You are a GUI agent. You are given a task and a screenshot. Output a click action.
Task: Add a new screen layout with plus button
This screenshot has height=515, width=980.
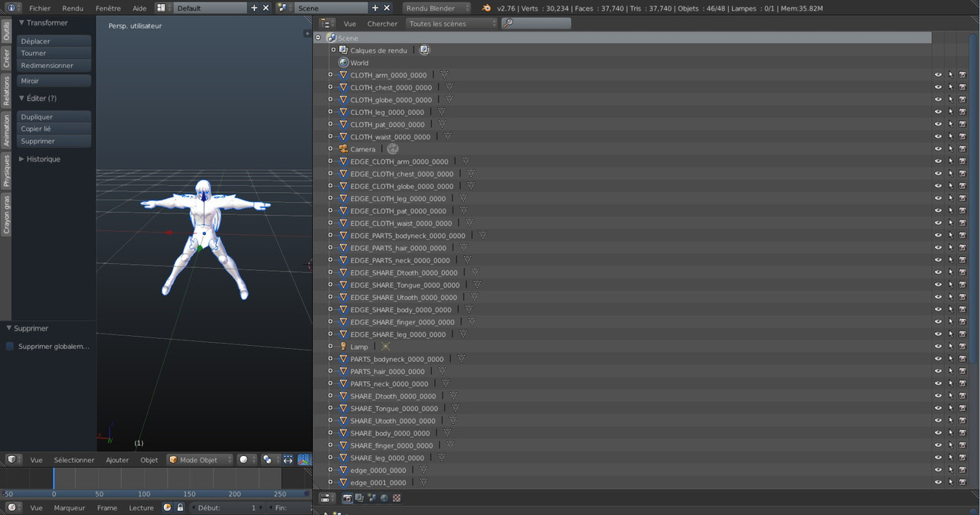tap(254, 8)
